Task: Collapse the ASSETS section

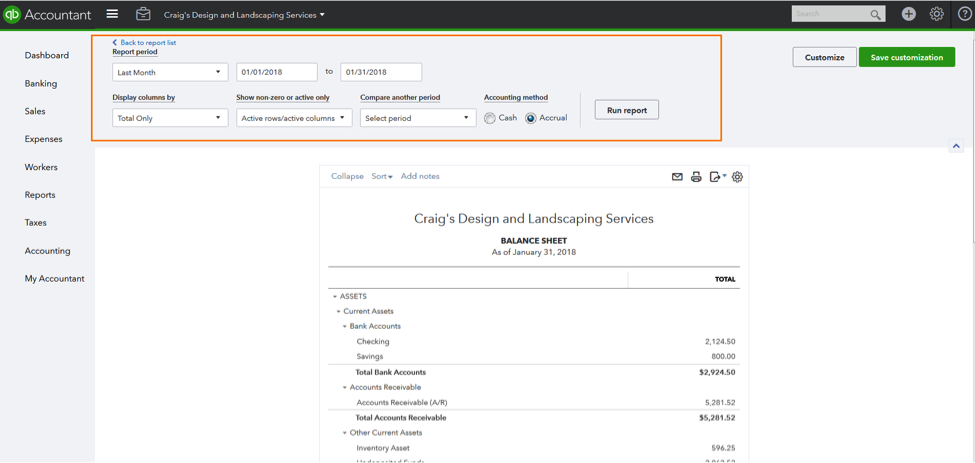Action: (335, 297)
